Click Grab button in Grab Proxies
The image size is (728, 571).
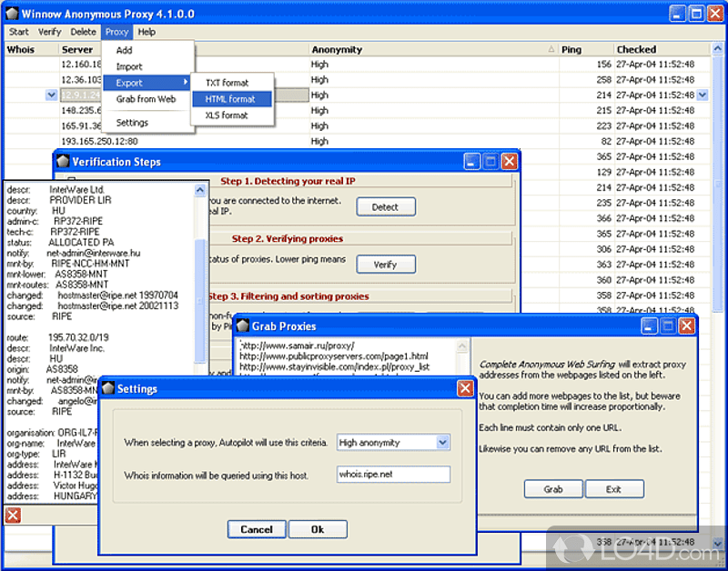[553, 489]
